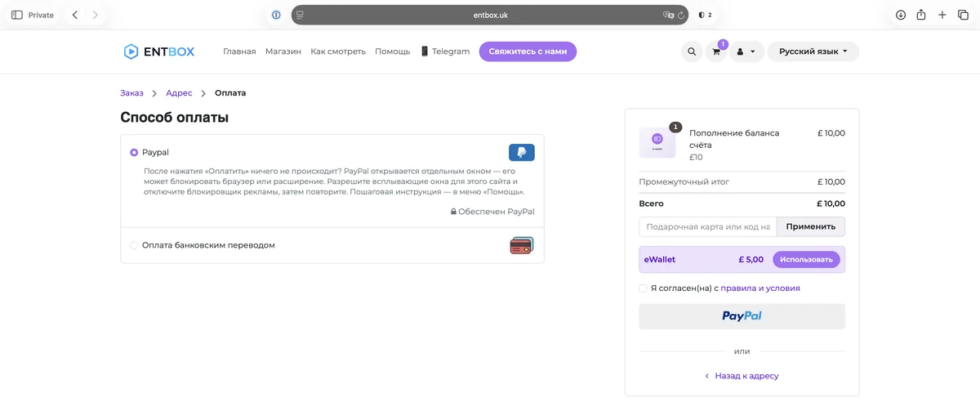The width and height of the screenshot is (980, 407).
Task: Go to Адрес breadcrumb step
Action: point(179,93)
